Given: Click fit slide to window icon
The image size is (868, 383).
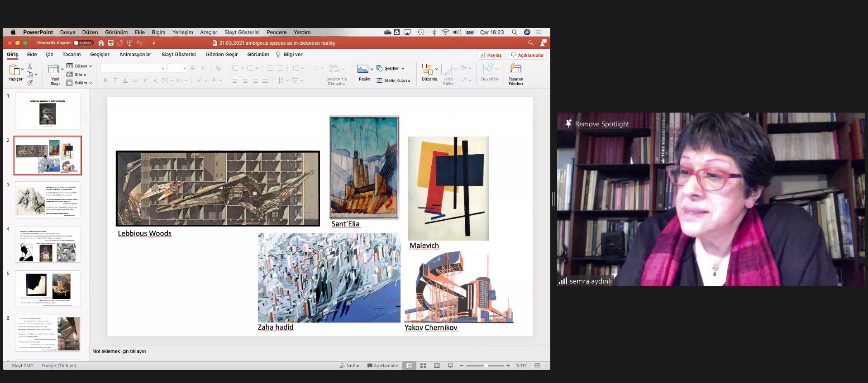Looking at the screenshot, I should click(x=537, y=365).
